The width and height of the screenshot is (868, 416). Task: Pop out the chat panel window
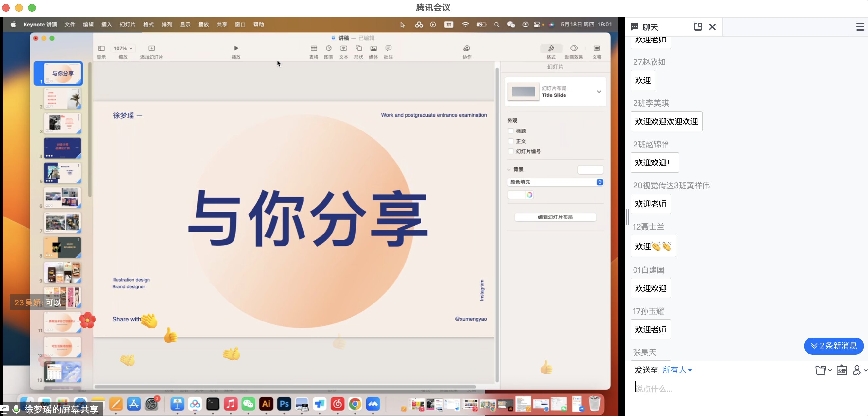[x=698, y=26]
